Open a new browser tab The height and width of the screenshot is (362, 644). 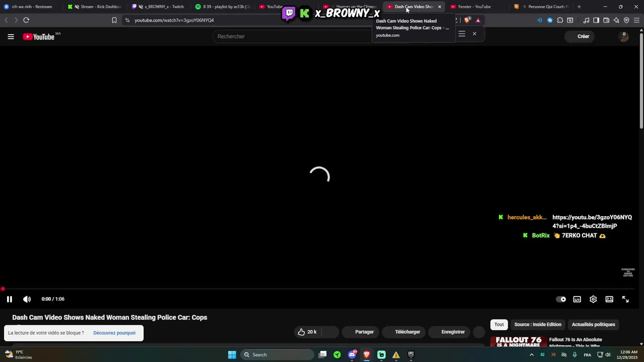(579, 7)
